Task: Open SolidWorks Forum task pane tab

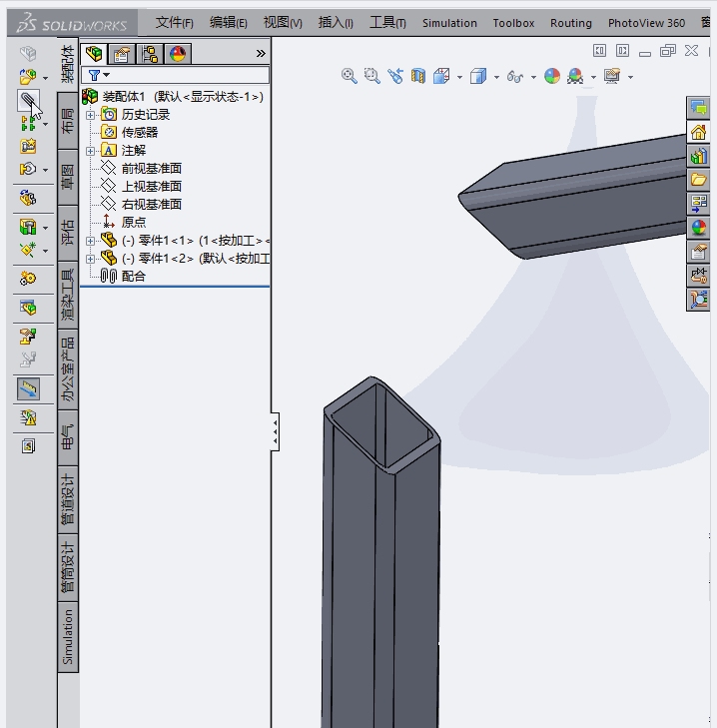Action: 698,108
